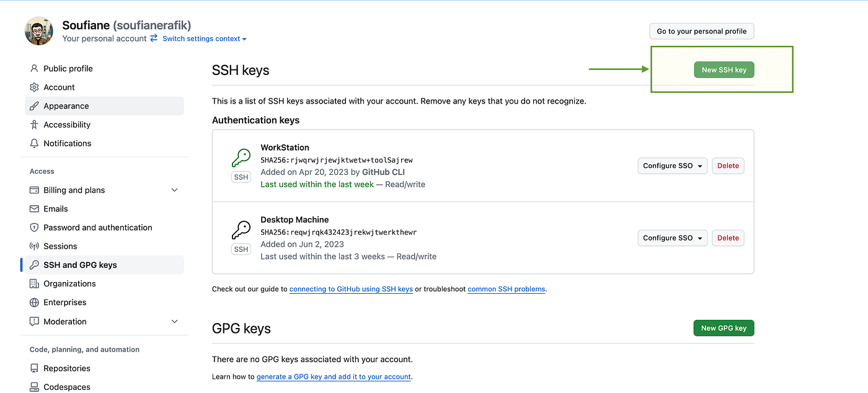Click the Account gear icon
The image size is (868, 393).
[34, 87]
